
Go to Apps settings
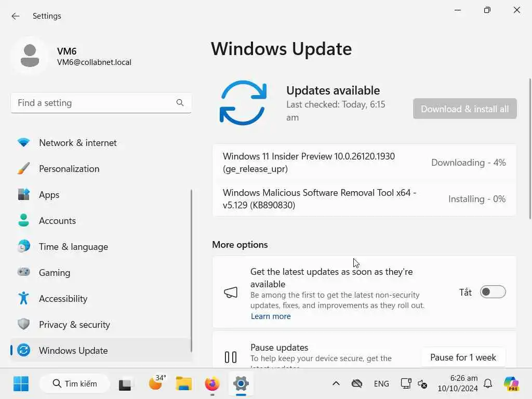point(101,195)
